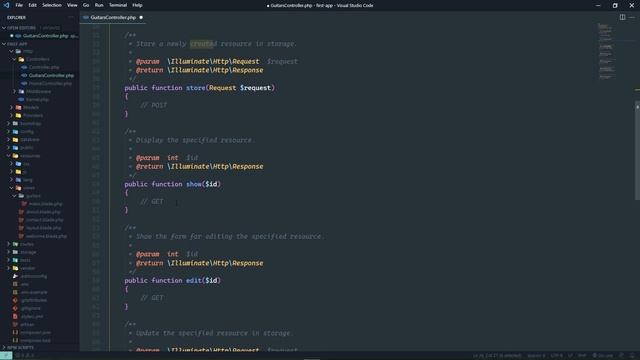Open the Help menu
The height and width of the screenshot is (360, 640).
click(x=138, y=5)
